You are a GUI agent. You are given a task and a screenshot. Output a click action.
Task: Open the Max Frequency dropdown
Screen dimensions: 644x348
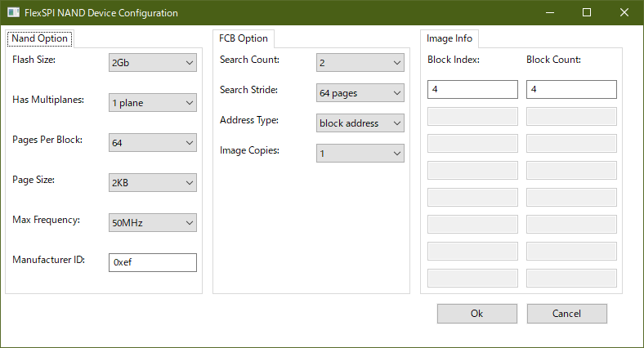click(152, 223)
